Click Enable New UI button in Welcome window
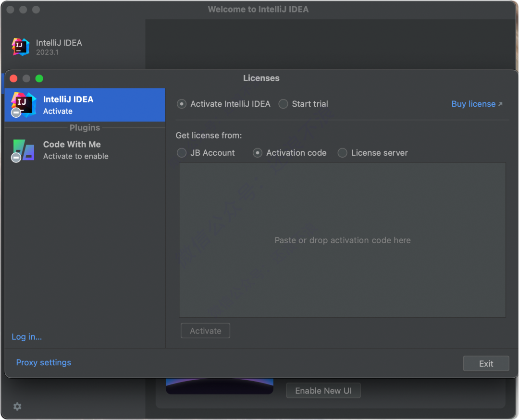This screenshot has width=519, height=420. click(x=323, y=391)
